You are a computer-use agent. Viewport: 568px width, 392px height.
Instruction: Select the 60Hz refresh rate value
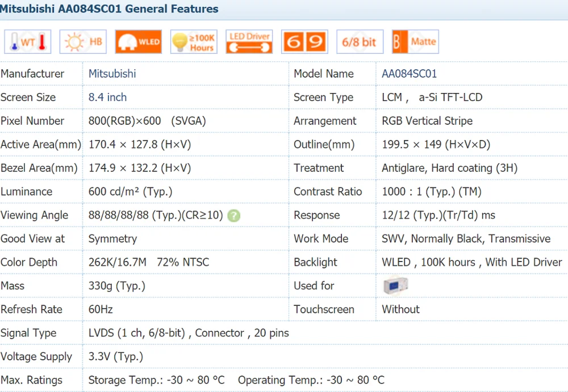coord(101,310)
